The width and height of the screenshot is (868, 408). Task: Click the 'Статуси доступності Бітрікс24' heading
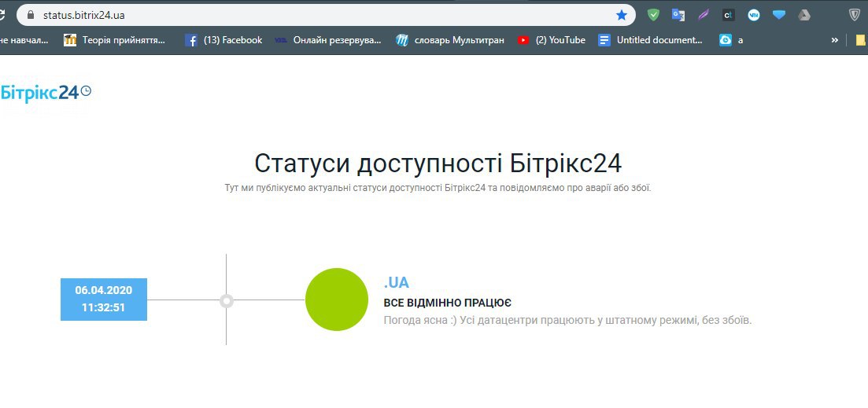pyautogui.click(x=438, y=164)
